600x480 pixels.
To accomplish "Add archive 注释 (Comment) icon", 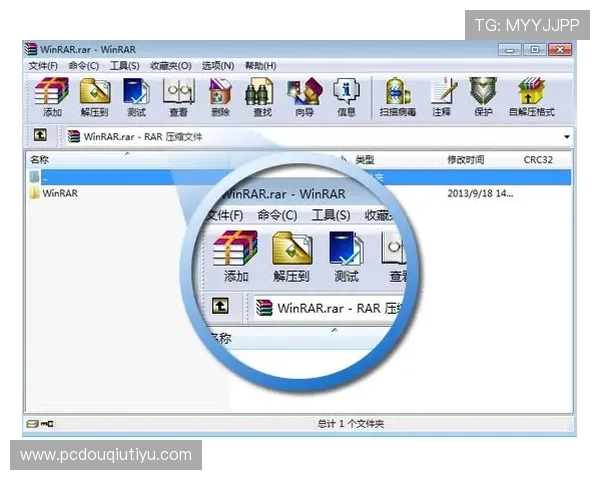I will coord(441,95).
